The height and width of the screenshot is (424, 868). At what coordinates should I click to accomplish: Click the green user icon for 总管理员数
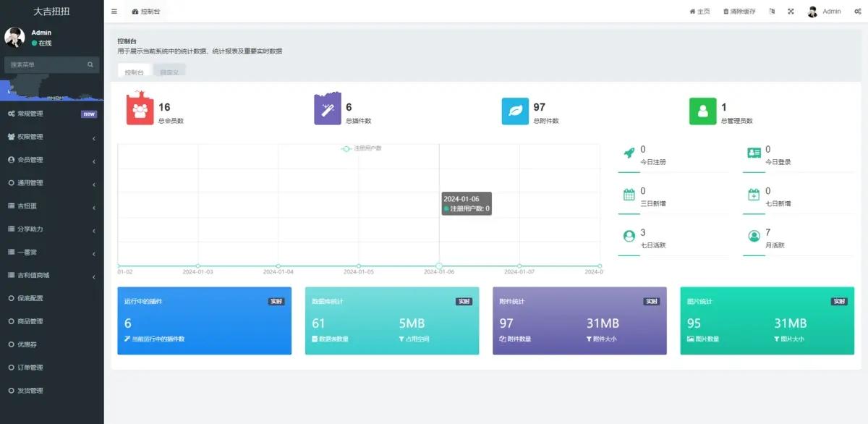tap(702, 111)
